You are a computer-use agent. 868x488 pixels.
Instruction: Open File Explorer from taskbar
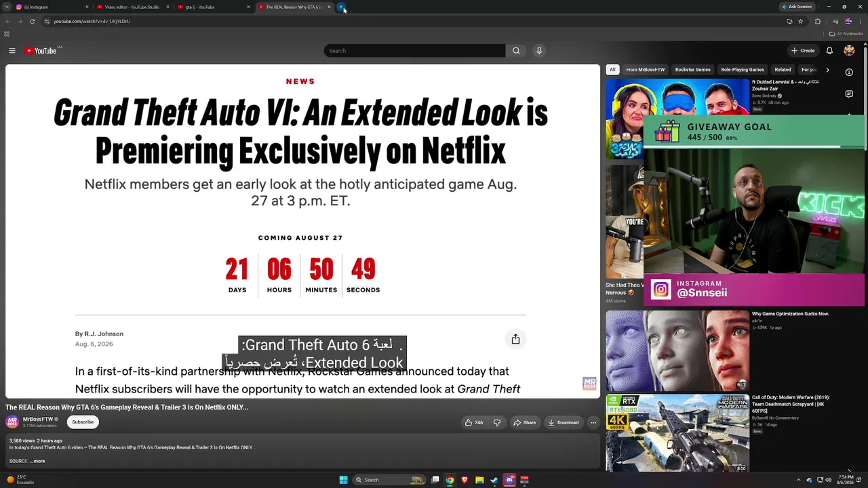tap(479, 480)
